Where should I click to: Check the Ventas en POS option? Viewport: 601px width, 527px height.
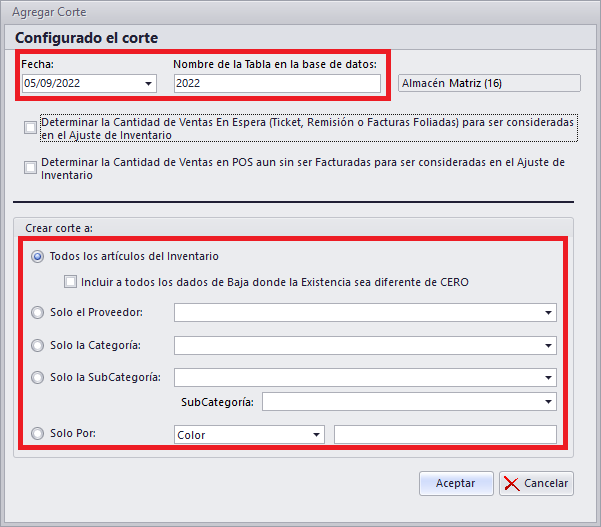click(30, 167)
